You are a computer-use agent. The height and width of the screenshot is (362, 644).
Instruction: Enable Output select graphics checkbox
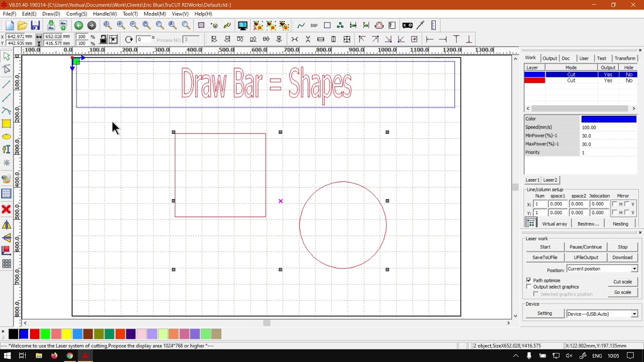529,287
